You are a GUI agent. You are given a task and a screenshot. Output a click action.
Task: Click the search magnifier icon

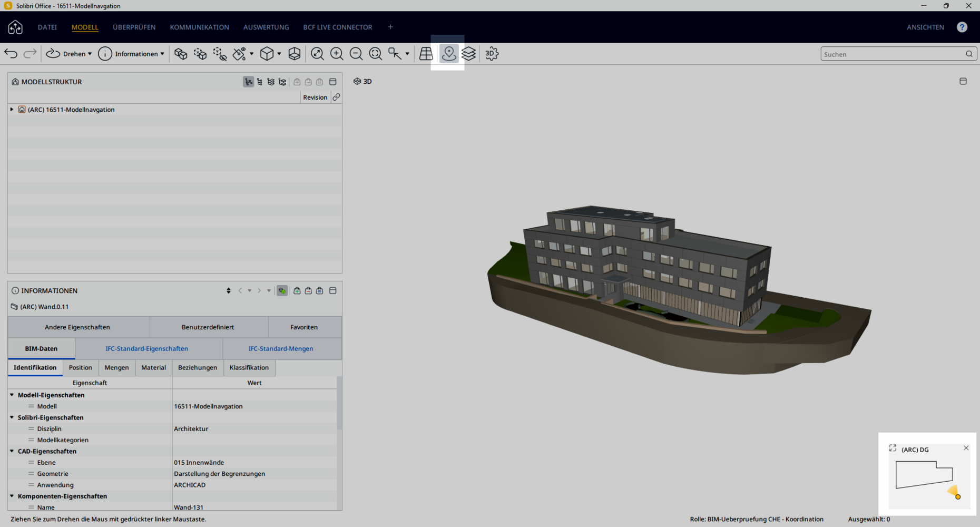969,54
